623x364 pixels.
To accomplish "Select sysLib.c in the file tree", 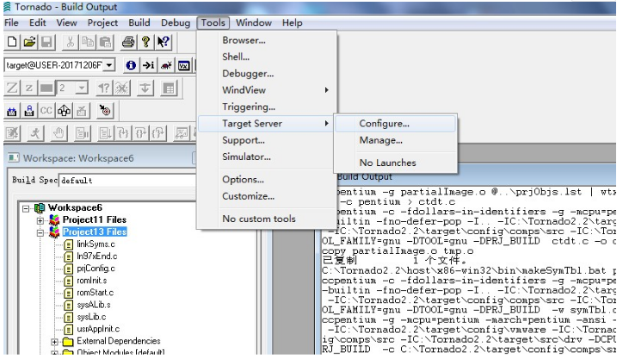I will click(91, 318).
